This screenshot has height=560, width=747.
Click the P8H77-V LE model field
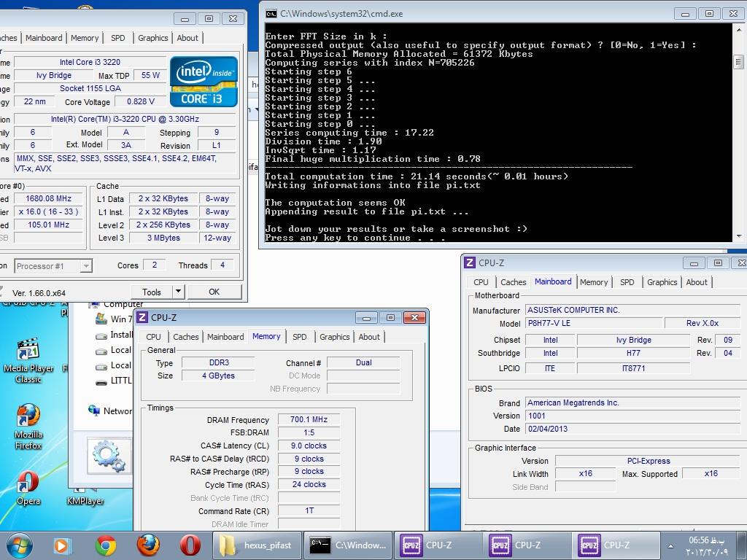pyautogui.click(x=594, y=323)
